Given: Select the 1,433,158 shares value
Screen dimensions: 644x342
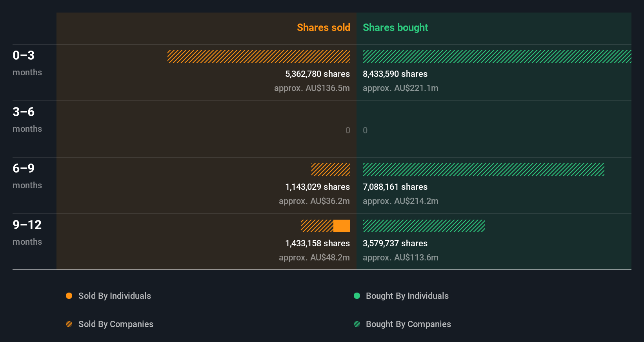Looking at the screenshot, I should (317, 243).
